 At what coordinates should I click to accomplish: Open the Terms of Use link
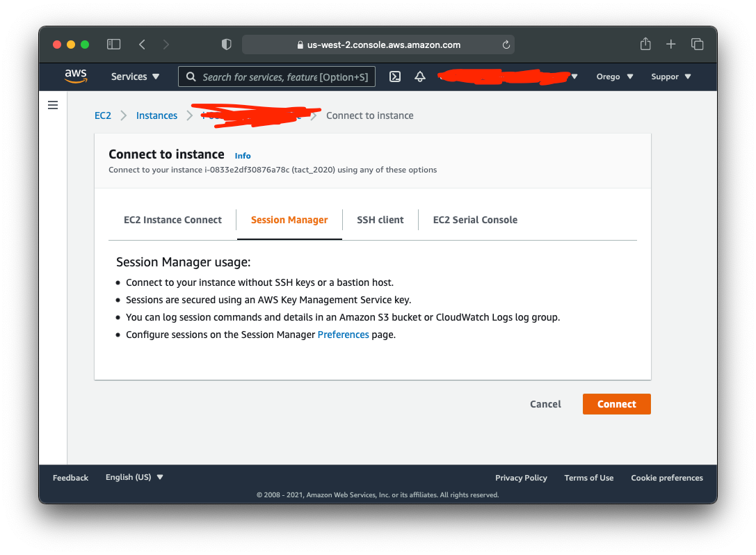point(588,478)
